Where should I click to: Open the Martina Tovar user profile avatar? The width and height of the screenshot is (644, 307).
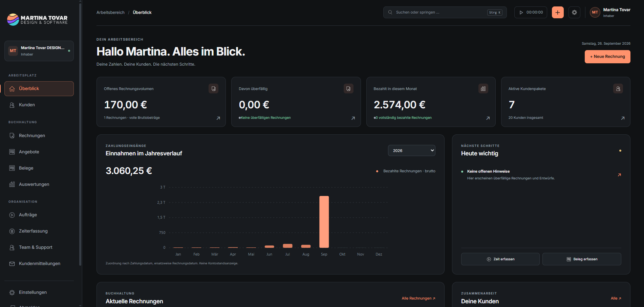595,13
